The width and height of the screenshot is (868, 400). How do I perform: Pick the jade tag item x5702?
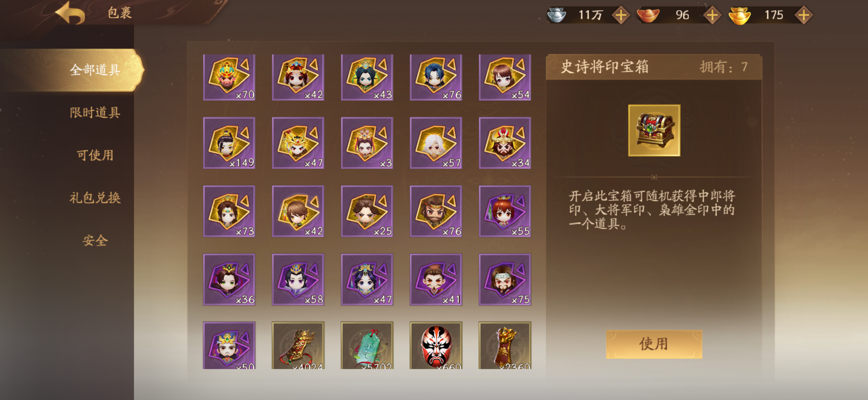pos(367,345)
